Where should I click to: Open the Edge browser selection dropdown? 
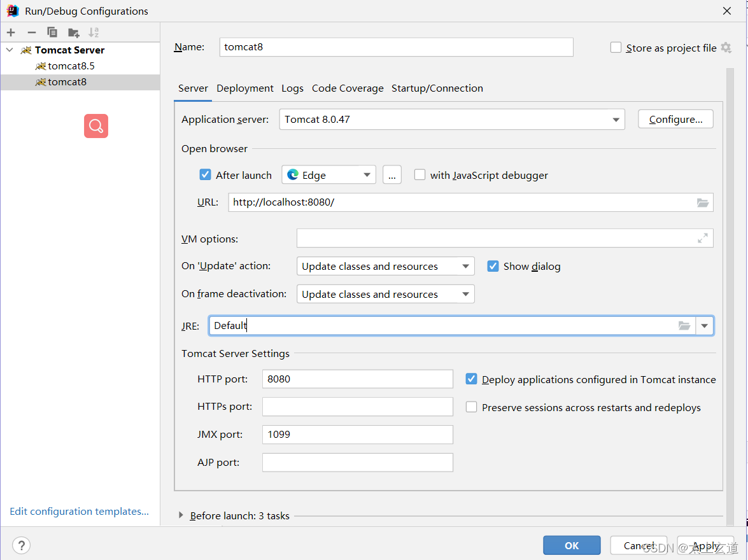click(367, 175)
